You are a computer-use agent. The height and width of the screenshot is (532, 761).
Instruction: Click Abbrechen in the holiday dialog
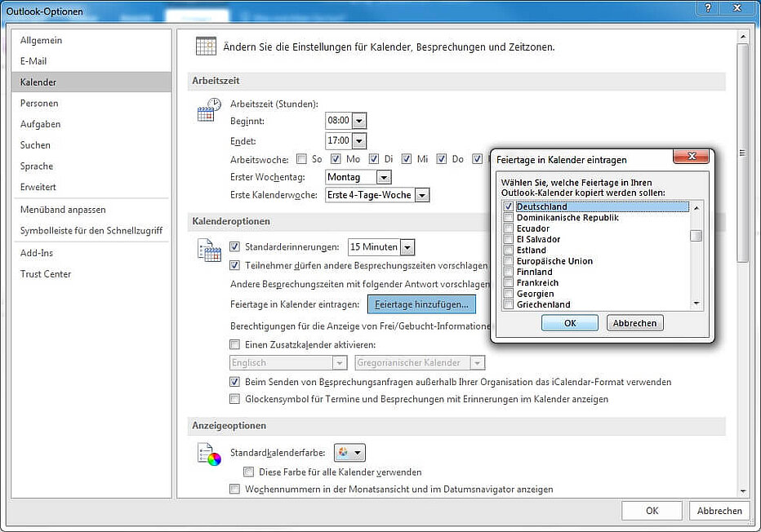coord(634,323)
